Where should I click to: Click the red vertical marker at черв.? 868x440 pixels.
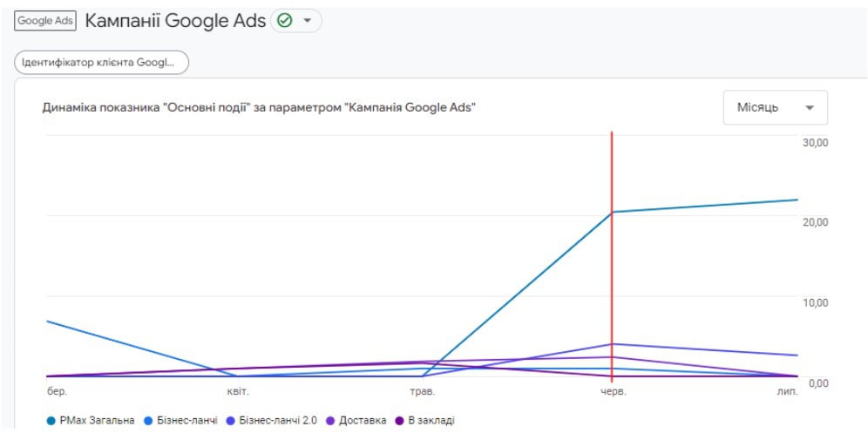612,256
